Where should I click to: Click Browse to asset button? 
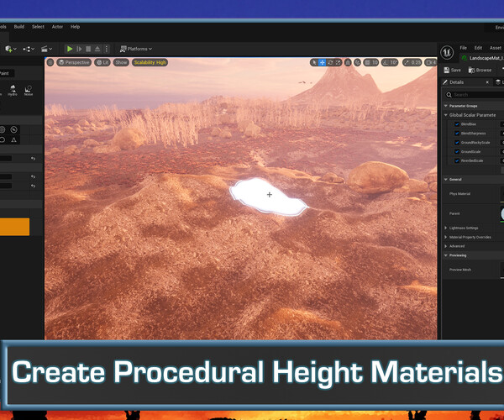[480, 70]
